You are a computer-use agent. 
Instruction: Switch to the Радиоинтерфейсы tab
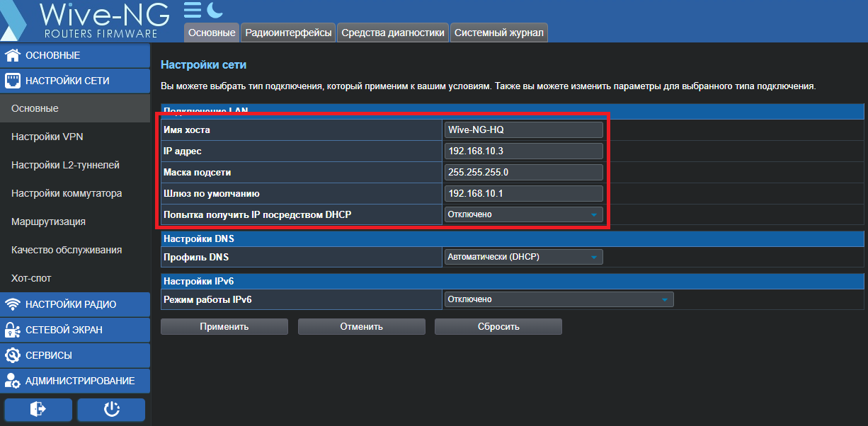pos(288,33)
